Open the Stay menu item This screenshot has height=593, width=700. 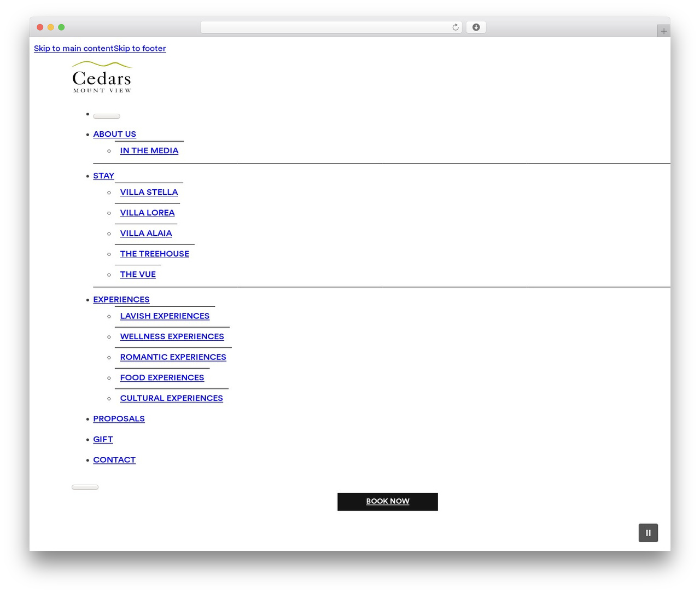pyautogui.click(x=104, y=176)
